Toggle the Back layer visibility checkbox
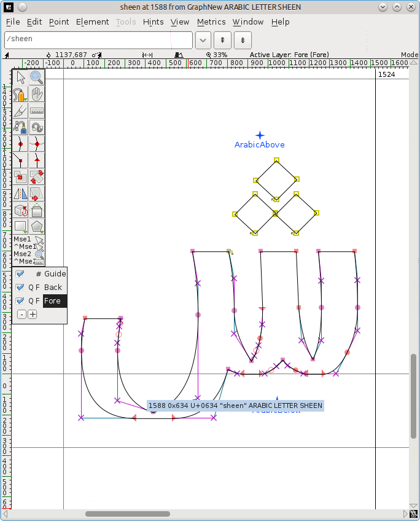Image resolution: width=420 pixels, height=521 pixels. (20, 288)
